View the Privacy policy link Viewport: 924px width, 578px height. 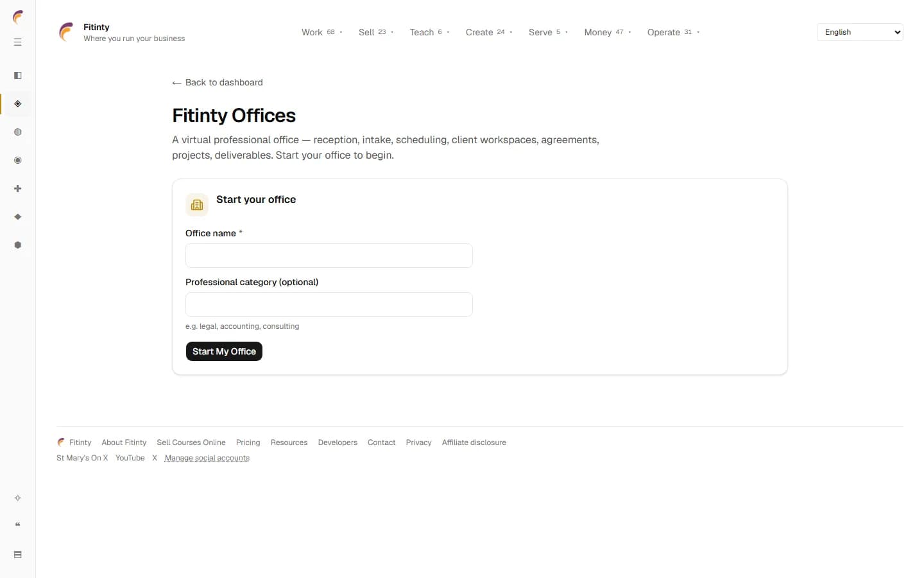click(x=418, y=442)
